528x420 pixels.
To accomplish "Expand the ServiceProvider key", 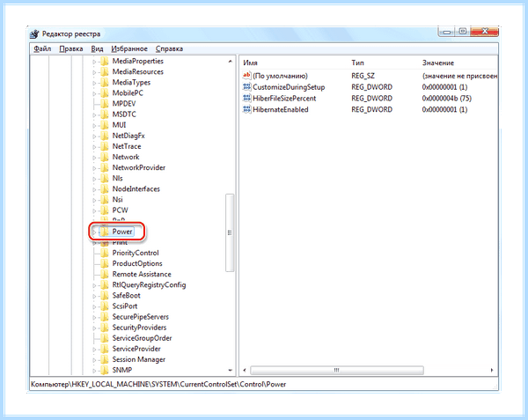I will point(94,350).
